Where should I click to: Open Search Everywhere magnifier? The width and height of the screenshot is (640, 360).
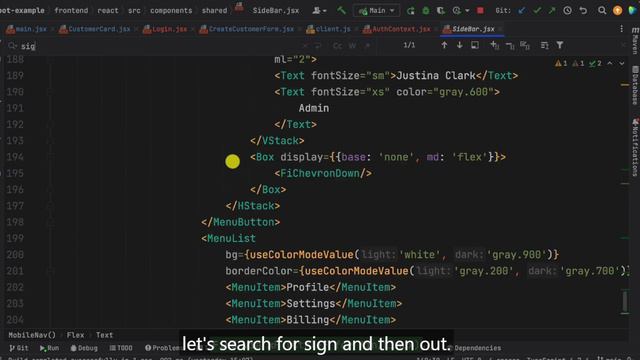coord(602,11)
